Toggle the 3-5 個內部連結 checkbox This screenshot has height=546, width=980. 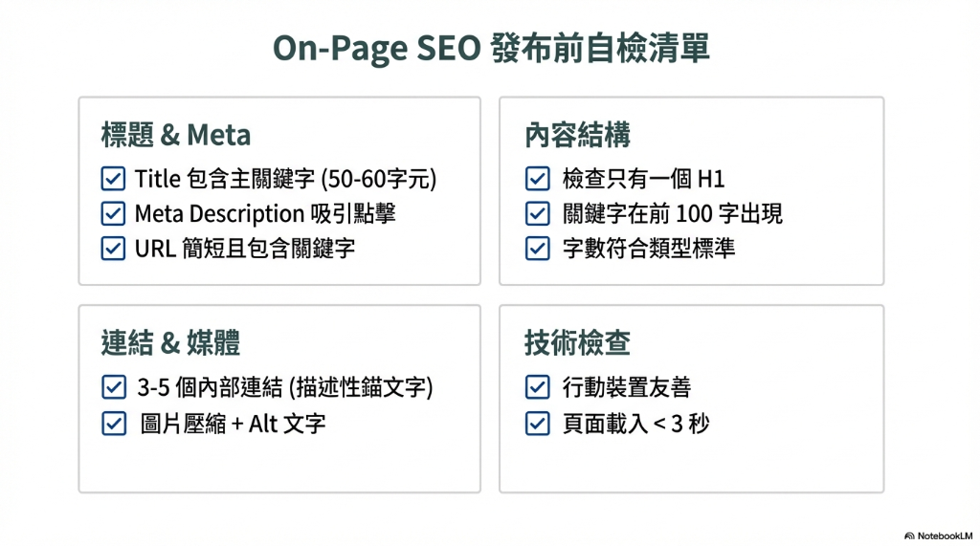pos(113,387)
